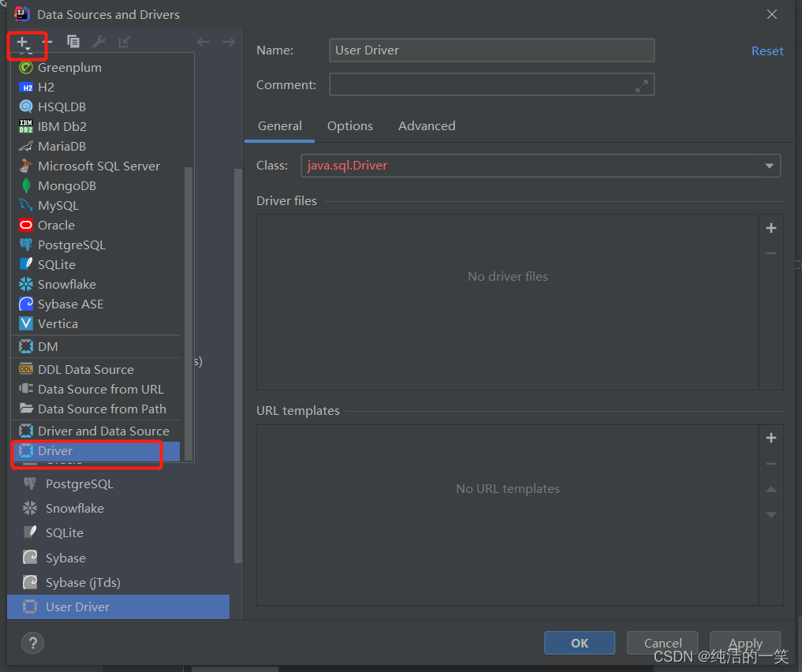Switch to the Options tab
The width and height of the screenshot is (802, 672).
[350, 126]
